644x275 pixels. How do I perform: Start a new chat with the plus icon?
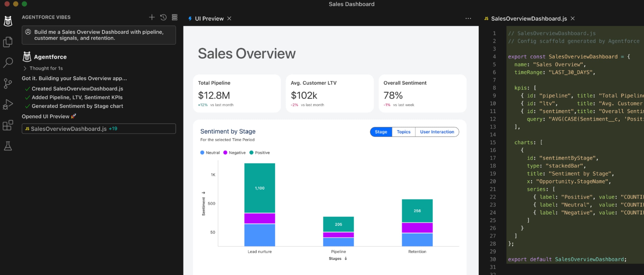152,17
